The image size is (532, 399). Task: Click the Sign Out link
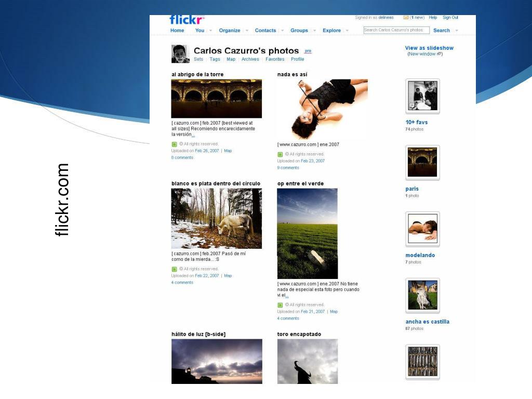coord(450,18)
